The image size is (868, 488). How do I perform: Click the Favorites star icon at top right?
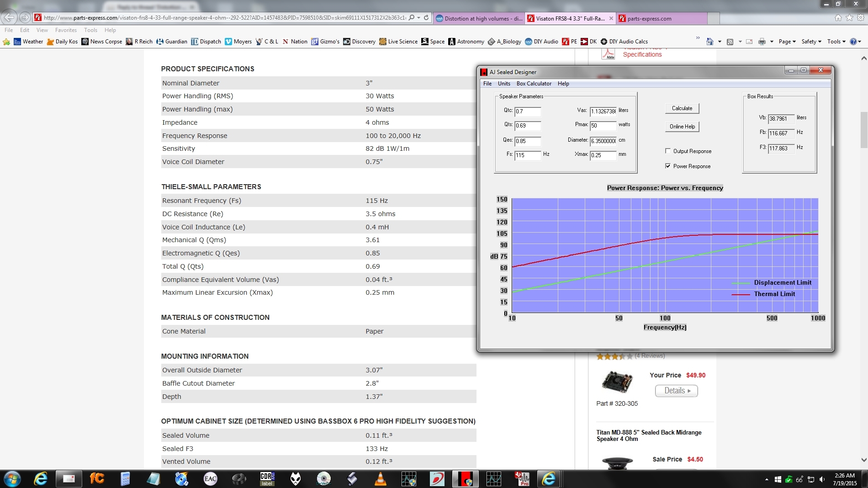(x=849, y=18)
